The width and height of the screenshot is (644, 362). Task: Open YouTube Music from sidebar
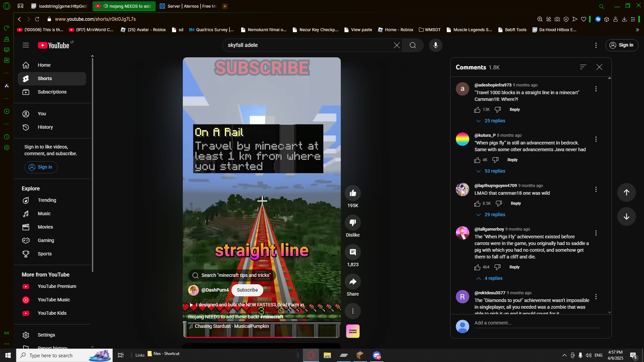pyautogui.click(x=52, y=300)
